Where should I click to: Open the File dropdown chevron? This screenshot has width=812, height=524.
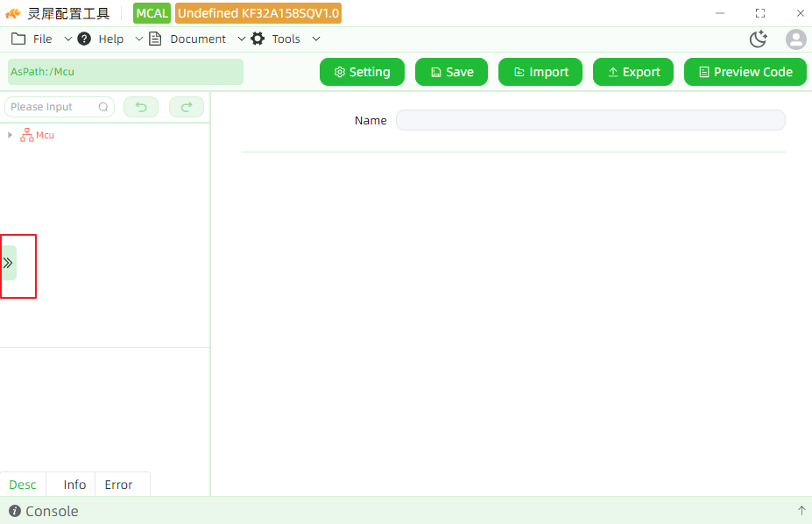(67, 39)
